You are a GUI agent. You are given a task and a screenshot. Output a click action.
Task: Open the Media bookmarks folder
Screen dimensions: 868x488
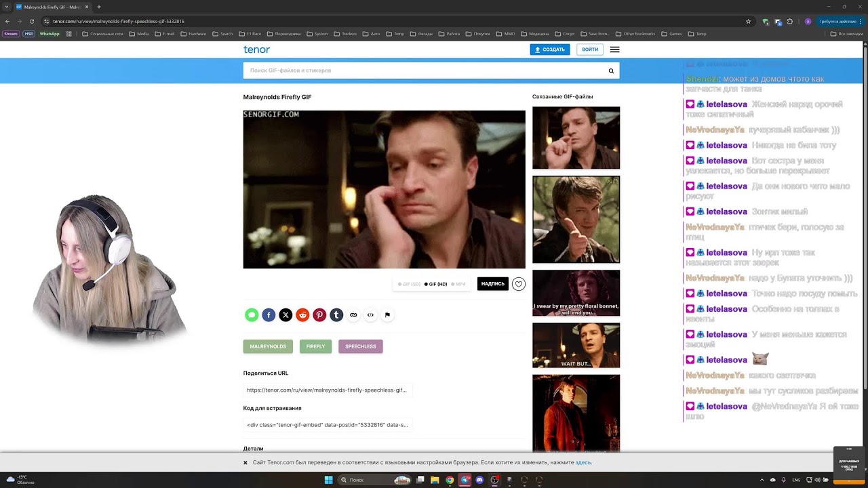point(138,33)
